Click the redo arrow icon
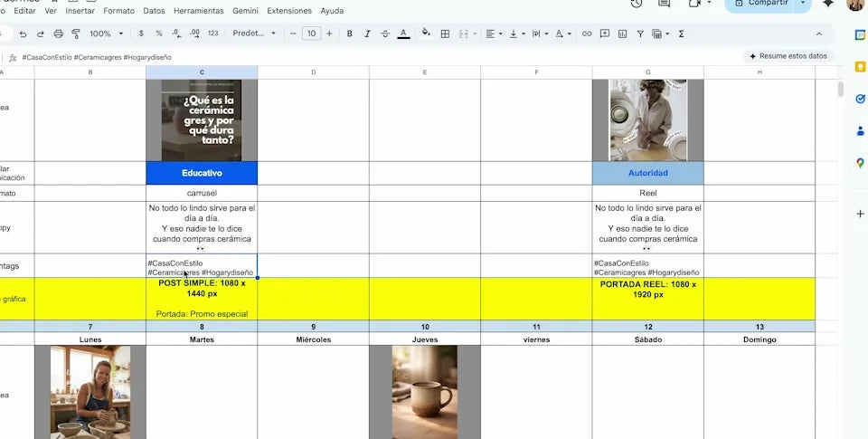Screen dimensions: 868x439 pyautogui.click(x=41, y=33)
